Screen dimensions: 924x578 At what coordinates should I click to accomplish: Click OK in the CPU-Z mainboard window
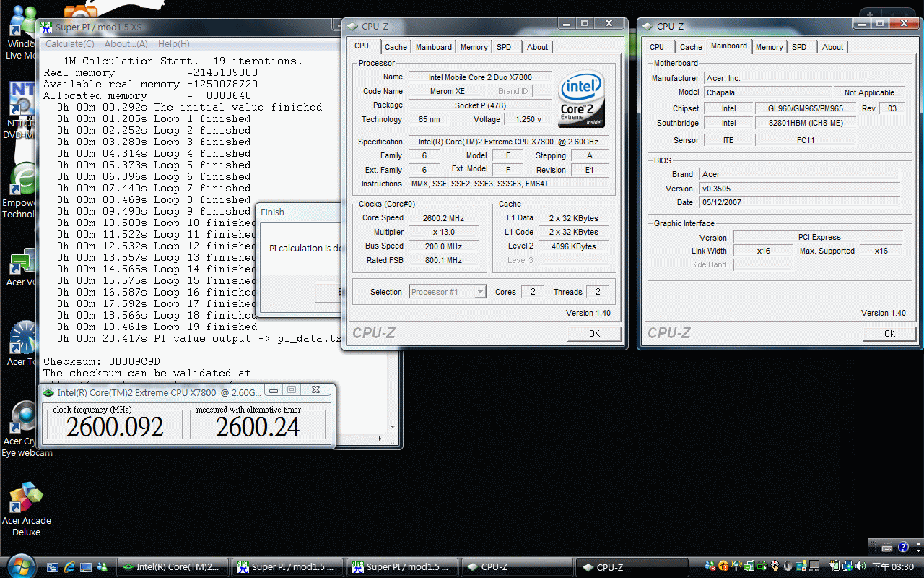tap(889, 333)
